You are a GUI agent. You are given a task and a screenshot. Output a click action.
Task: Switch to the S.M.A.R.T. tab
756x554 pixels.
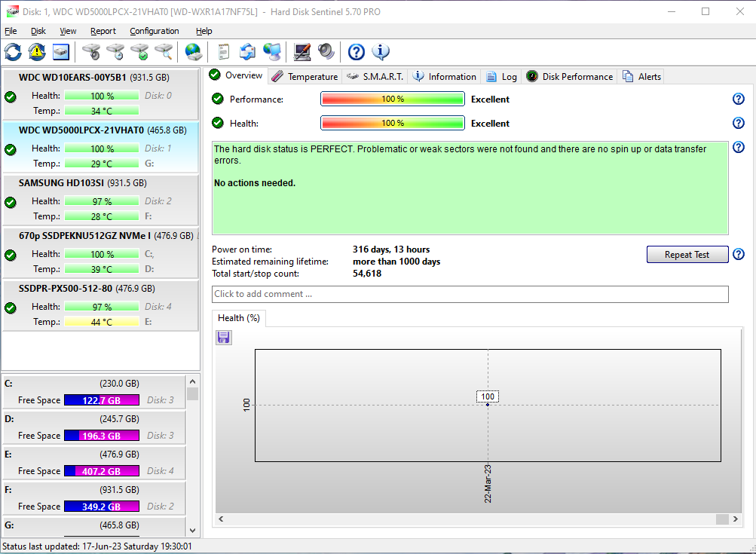click(375, 77)
